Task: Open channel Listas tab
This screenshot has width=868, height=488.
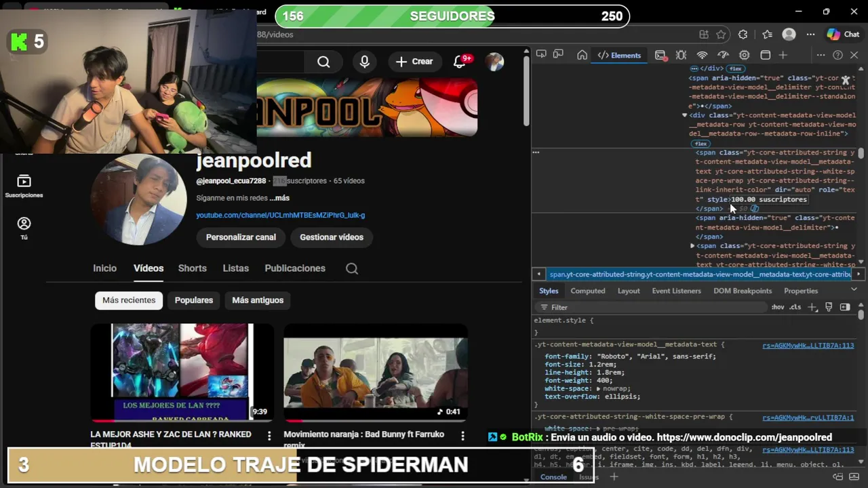Action: point(235,268)
